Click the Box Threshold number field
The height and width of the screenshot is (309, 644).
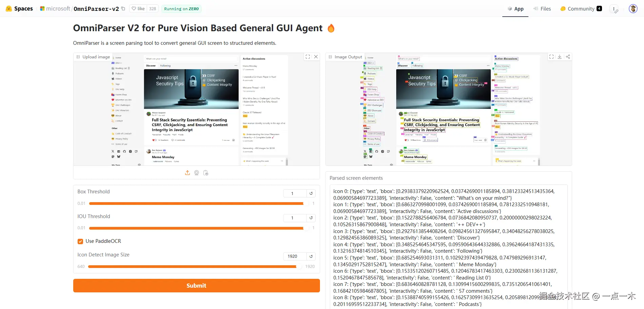pyautogui.click(x=295, y=193)
